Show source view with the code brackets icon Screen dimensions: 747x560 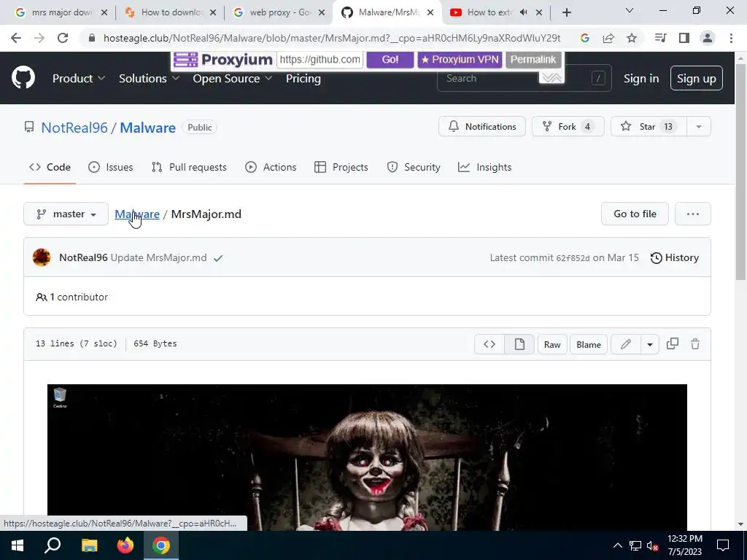pyautogui.click(x=489, y=344)
